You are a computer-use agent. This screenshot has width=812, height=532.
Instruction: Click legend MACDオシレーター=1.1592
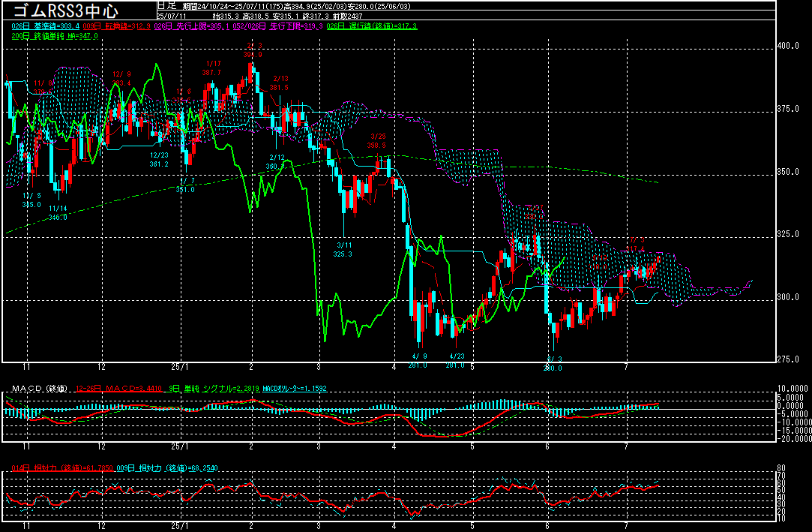295,389
